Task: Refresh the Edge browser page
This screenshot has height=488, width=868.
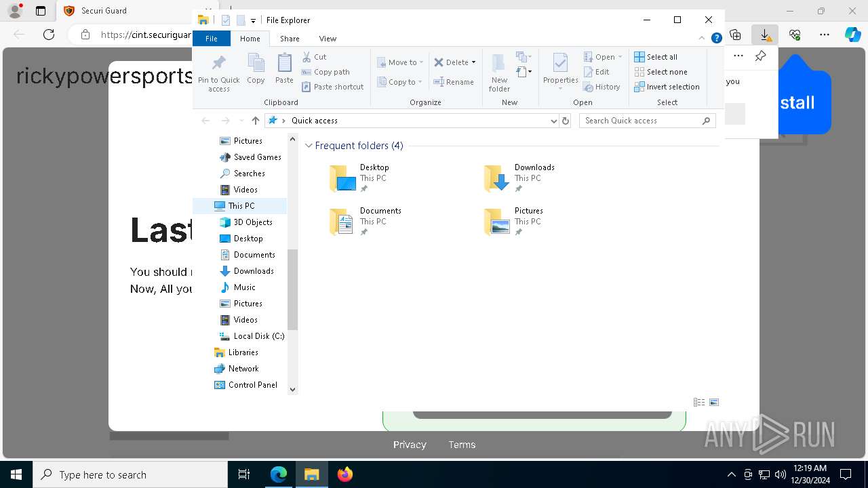Action: (x=48, y=35)
